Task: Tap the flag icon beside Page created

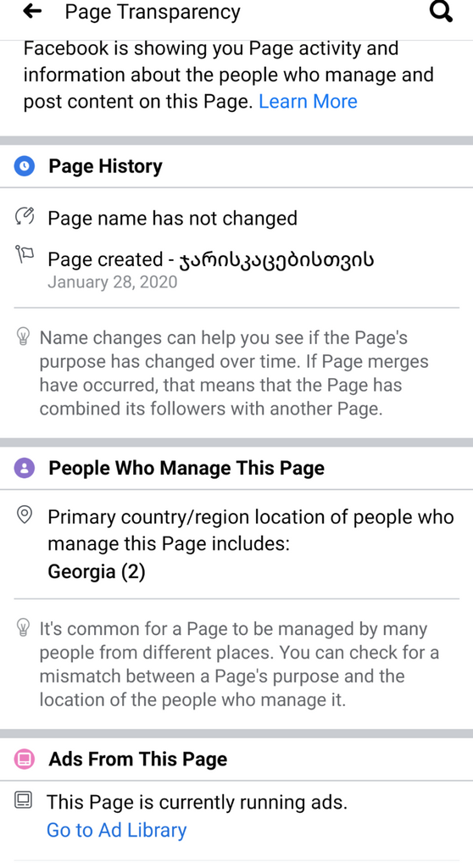Action: click(25, 254)
